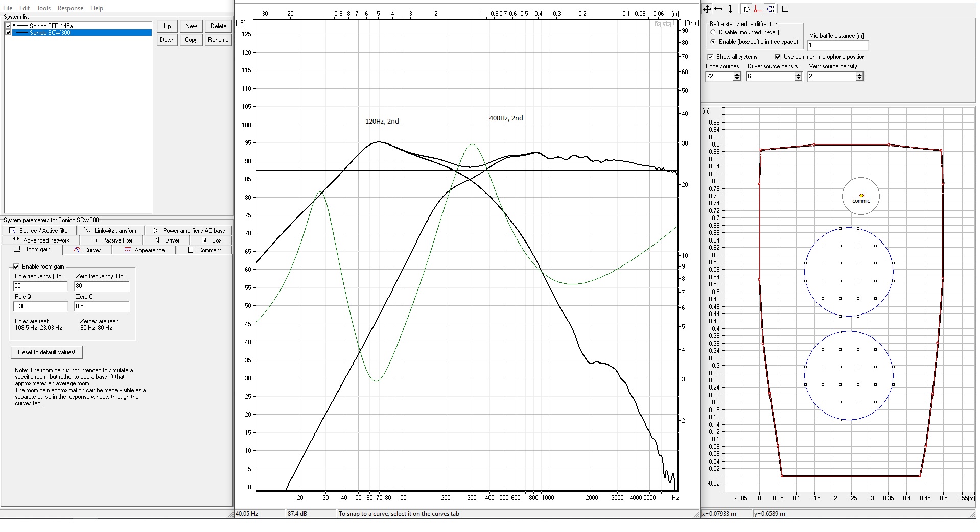Decrease Driver source density with down arrow
This screenshot has height=532, width=980.
click(798, 78)
